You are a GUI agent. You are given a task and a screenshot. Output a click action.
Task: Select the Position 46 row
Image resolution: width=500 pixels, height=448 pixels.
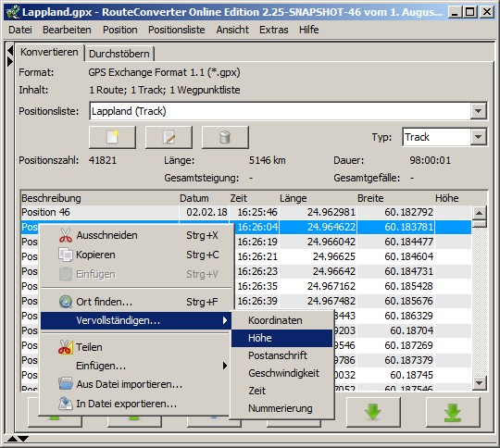tap(246, 212)
